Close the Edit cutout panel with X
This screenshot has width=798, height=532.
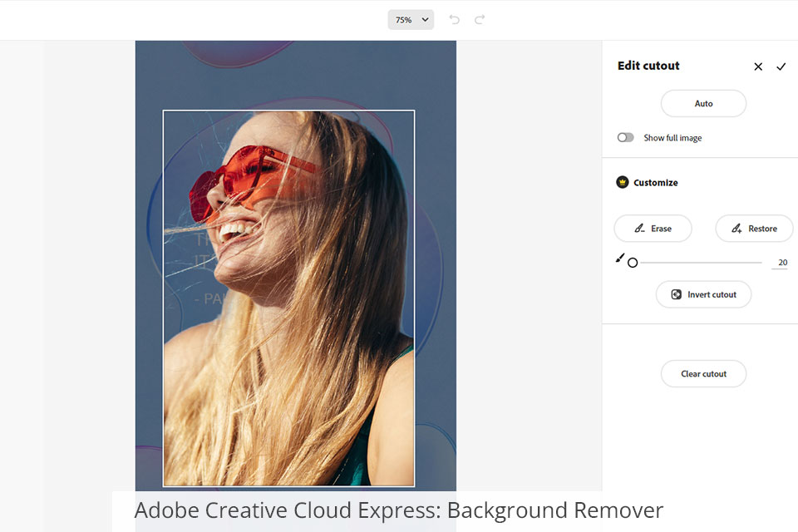tap(758, 66)
